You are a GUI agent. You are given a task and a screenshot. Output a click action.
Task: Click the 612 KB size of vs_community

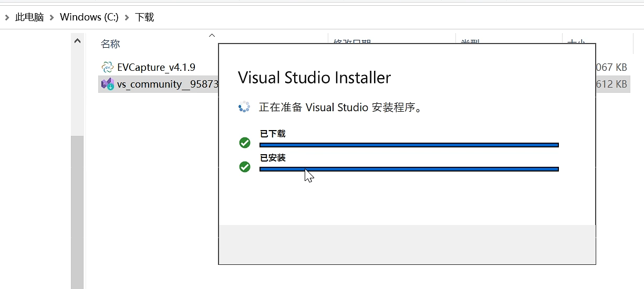[x=612, y=84]
